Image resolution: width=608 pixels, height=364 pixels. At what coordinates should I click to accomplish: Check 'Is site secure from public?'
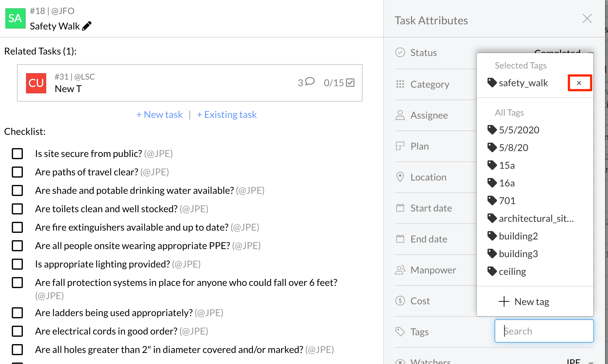17,154
